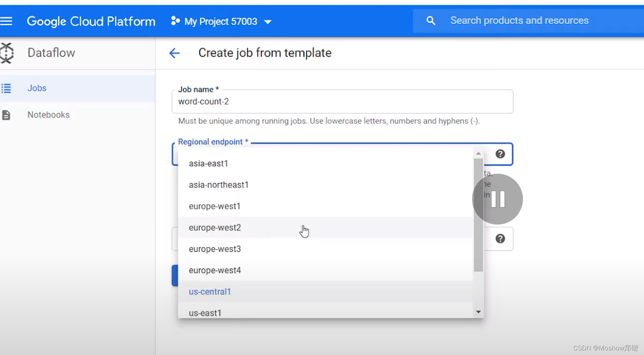This screenshot has height=355, width=644.
Task: Open the hamburger navigation menu
Action: pos(6,21)
